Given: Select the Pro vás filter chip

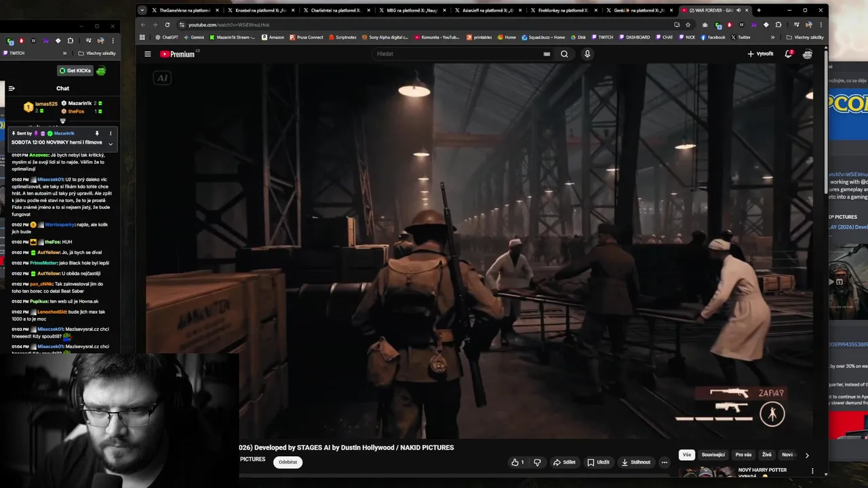Looking at the screenshot, I should coord(743,455).
